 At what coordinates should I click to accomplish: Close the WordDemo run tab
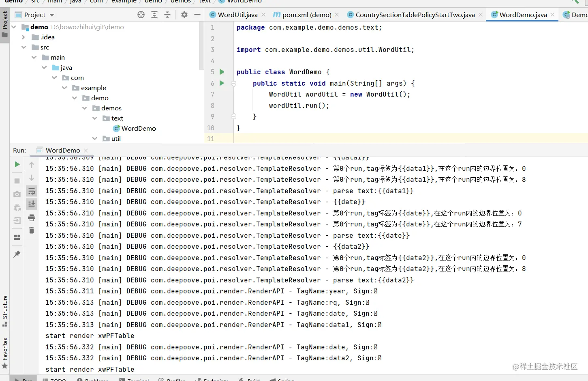point(86,150)
